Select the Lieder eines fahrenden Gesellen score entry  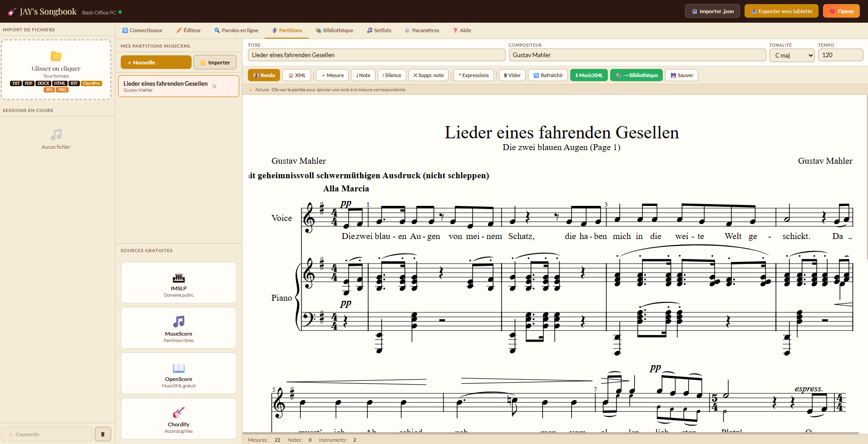178,86
